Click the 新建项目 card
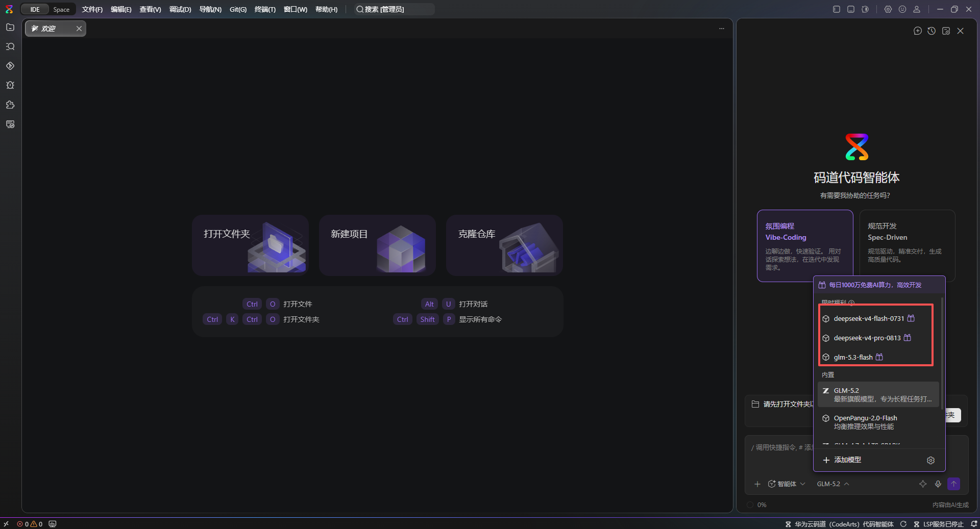 pos(377,245)
